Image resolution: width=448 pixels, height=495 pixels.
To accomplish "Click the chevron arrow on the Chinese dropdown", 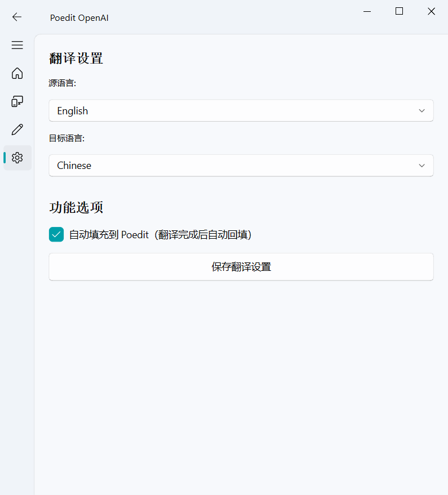I will (x=422, y=166).
